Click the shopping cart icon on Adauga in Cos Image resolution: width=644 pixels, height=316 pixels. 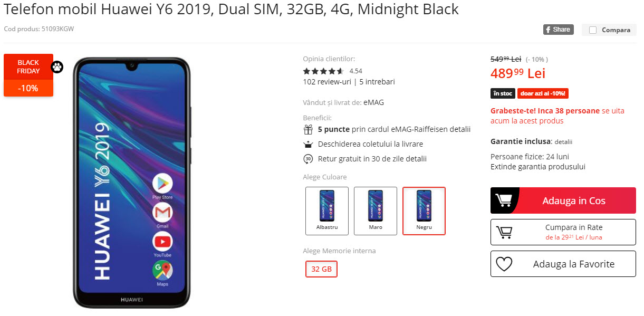pos(504,200)
